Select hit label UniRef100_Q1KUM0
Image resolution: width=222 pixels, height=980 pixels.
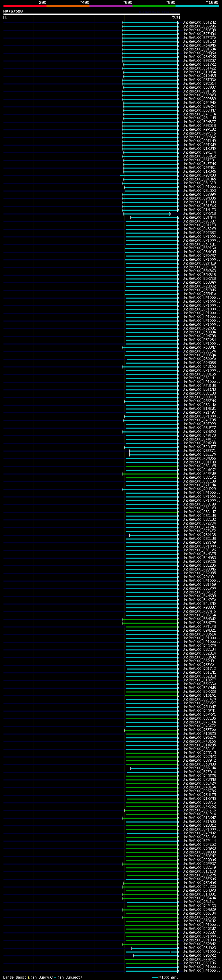pos(199,148)
